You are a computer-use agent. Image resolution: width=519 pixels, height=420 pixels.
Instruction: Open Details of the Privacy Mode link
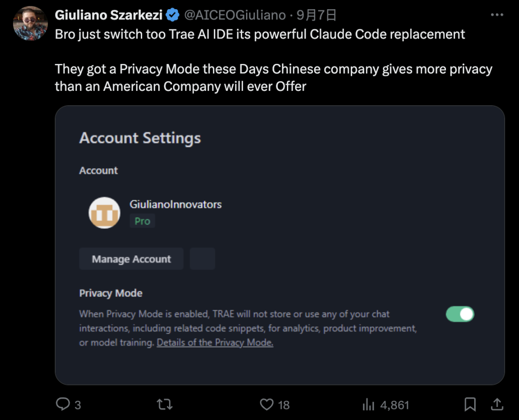tap(215, 343)
